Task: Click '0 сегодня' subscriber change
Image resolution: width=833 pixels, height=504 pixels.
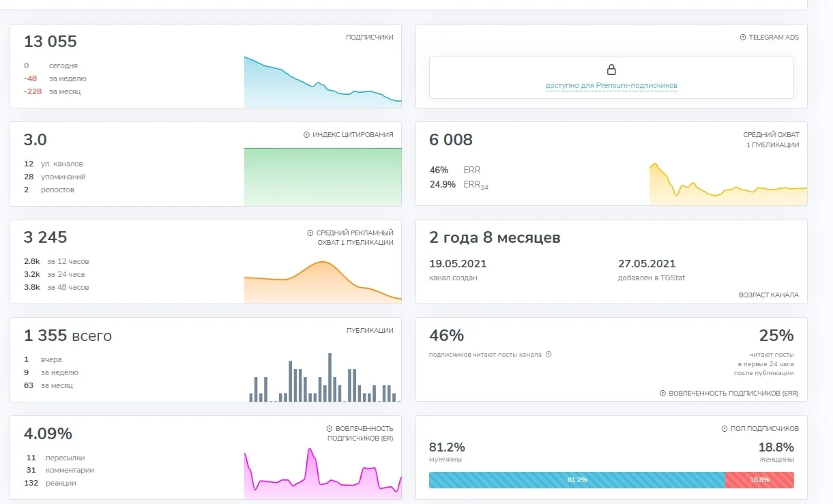Action: 50,65
